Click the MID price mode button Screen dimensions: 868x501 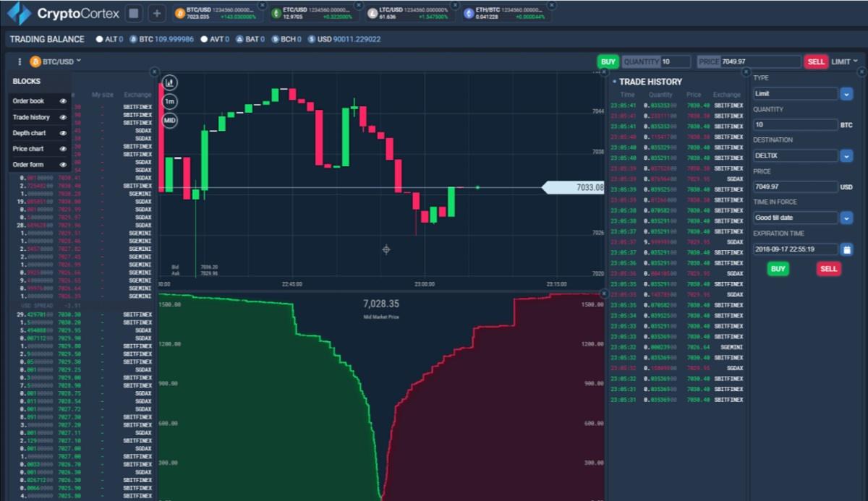click(170, 120)
